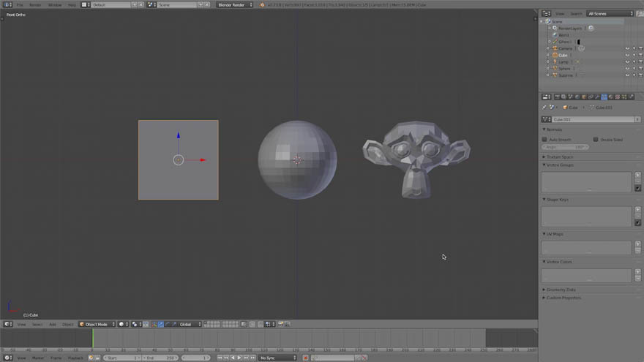Open the Blender Render engine dropdown
The image size is (644, 362).
pyautogui.click(x=235, y=5)
